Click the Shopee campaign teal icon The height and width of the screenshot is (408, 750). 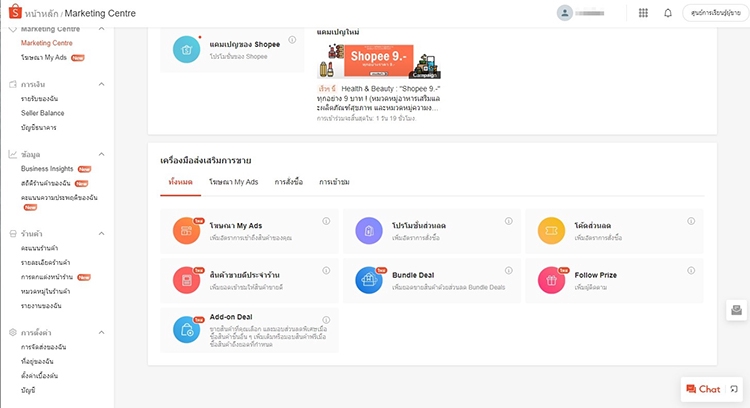click(x=187, y=49)
